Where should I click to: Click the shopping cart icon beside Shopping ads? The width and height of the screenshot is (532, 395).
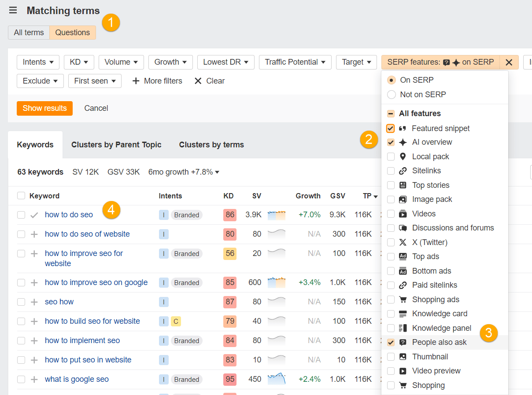[x=402, y=299]
